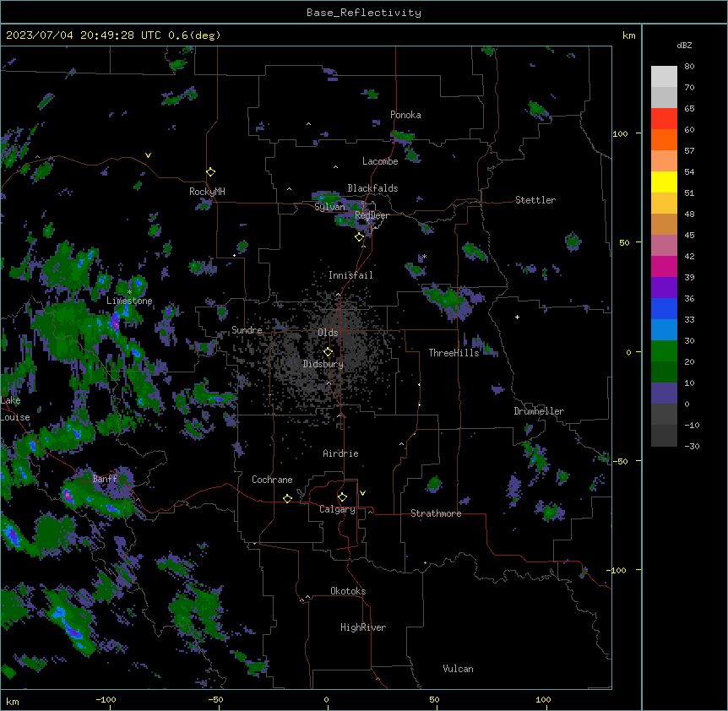
Task: Click the yellow diamond marker above Calgary
Action: [342, 497]
